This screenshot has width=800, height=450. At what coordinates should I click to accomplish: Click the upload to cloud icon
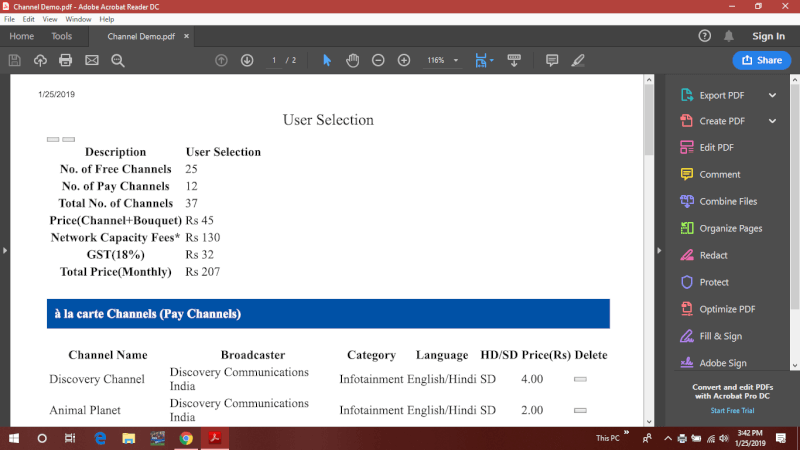click(x=40, y=60)
